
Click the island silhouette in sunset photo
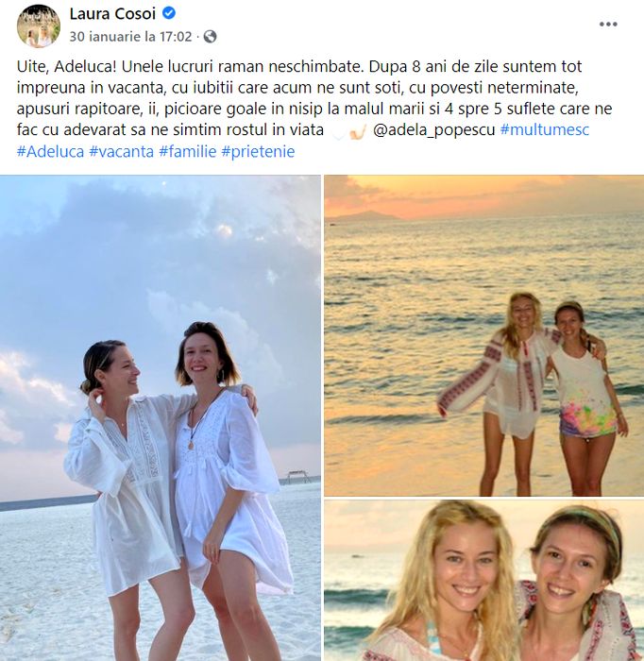click(x=365, y=215)
